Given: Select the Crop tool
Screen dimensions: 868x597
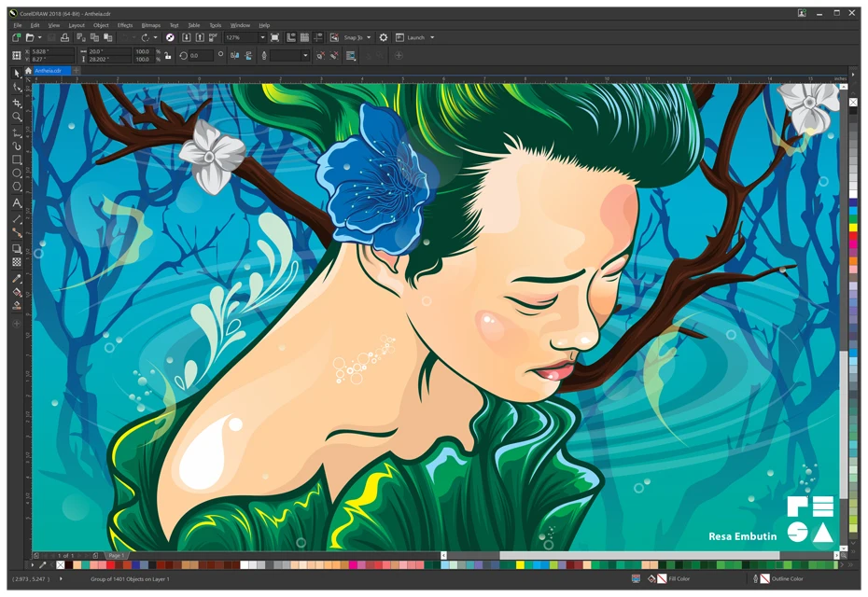Looking at the screenshot, I should click(x=16, y=103).
